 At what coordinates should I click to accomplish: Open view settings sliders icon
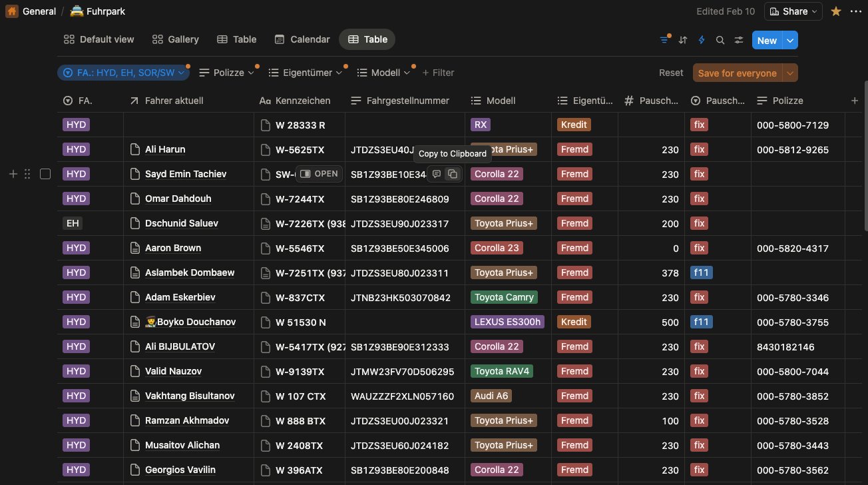click(738, 40)
